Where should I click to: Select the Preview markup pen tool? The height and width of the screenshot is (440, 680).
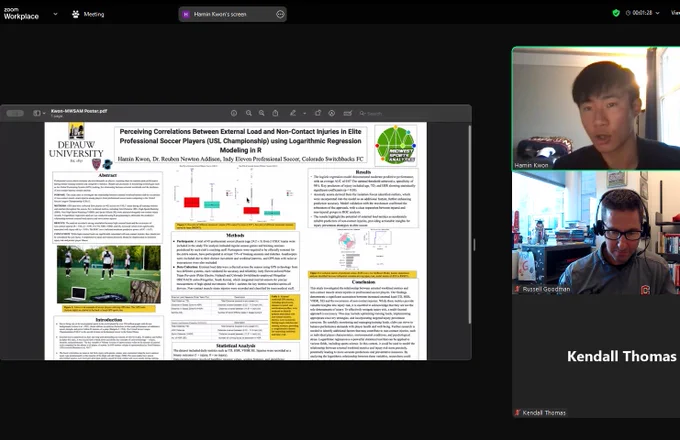(293, 113)
